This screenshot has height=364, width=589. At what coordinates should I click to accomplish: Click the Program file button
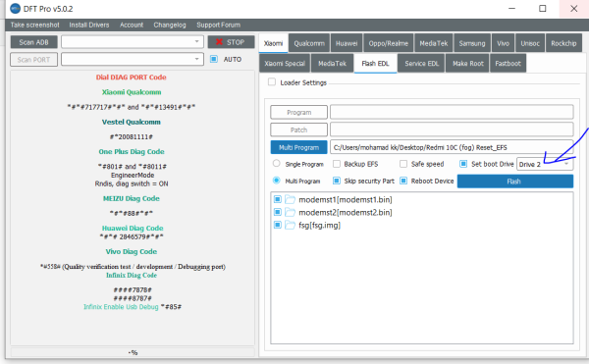click(299, 112)
